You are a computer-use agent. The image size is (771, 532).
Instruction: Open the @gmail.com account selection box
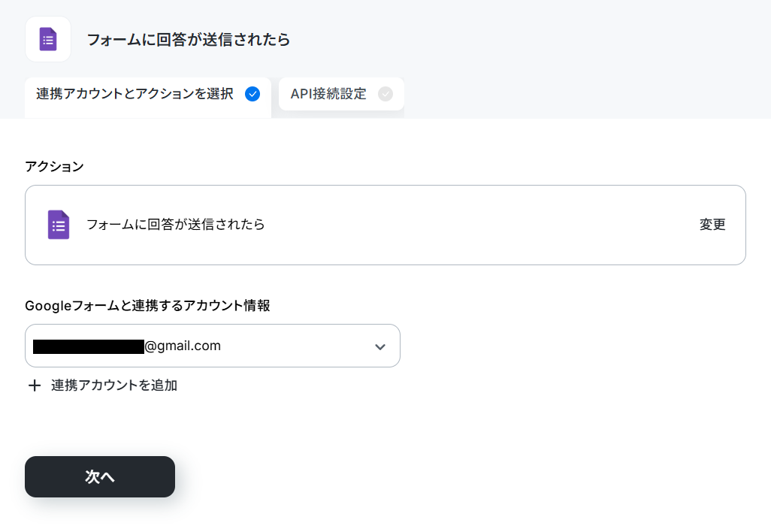tap(213, 346)
